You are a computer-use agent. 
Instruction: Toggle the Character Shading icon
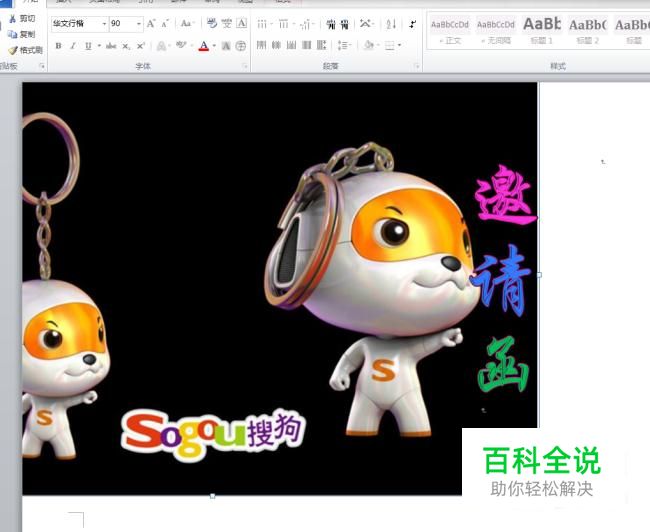pos(226,46)
